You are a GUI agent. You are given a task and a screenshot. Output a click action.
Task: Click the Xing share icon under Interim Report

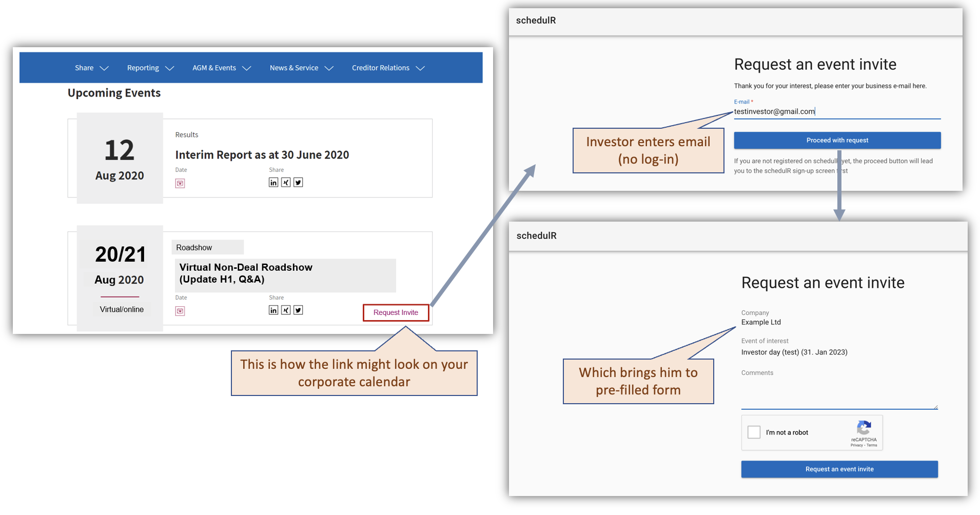click(x=285, y=182)
